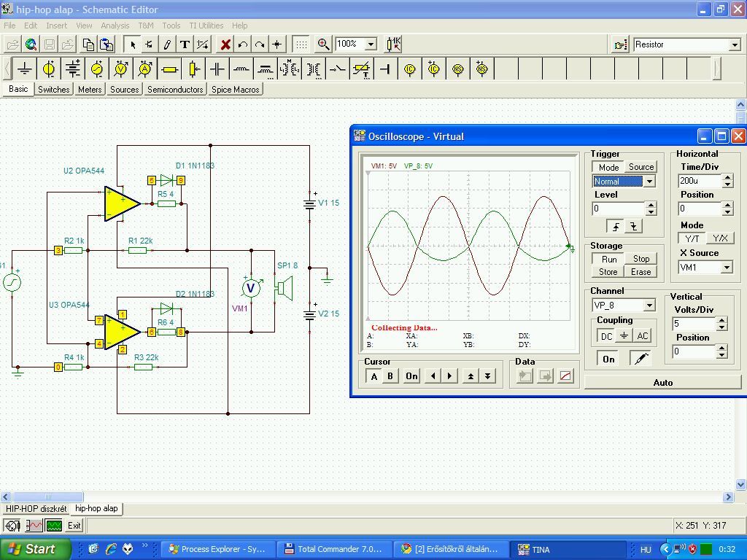Click the horizontal scrollbar thumb
Image resolution: width=747 pixels, height=560 pixels.
pos(47,497)
